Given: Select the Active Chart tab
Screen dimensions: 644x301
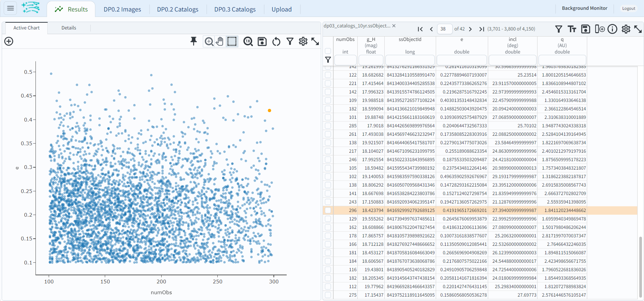Looking at the screenshot, I should pyautogui.click(x=26, y=28).
